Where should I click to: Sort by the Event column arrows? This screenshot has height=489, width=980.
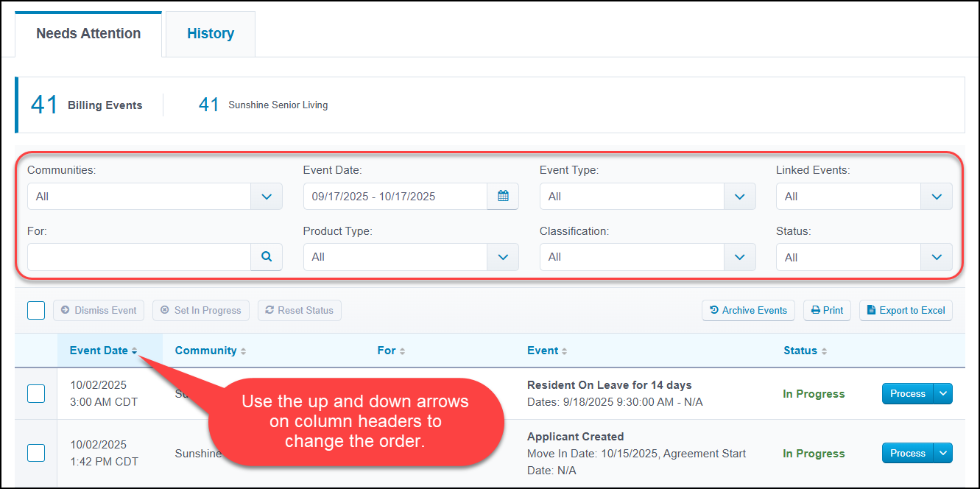point(565,351)
